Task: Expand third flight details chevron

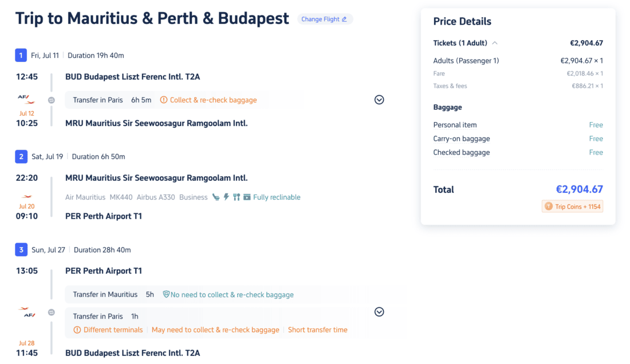Action: (x=379, y=312)
